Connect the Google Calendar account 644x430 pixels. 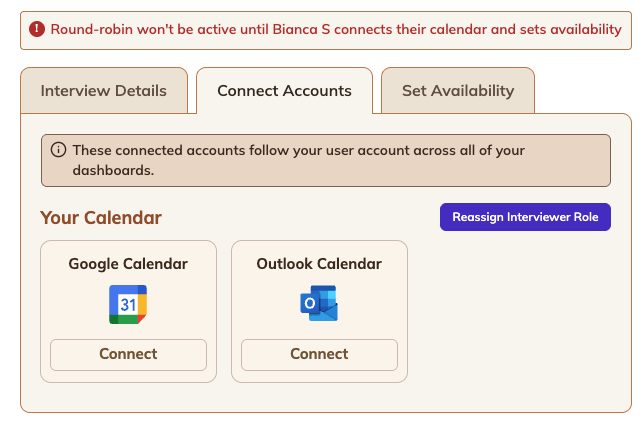tap(128, 354)
